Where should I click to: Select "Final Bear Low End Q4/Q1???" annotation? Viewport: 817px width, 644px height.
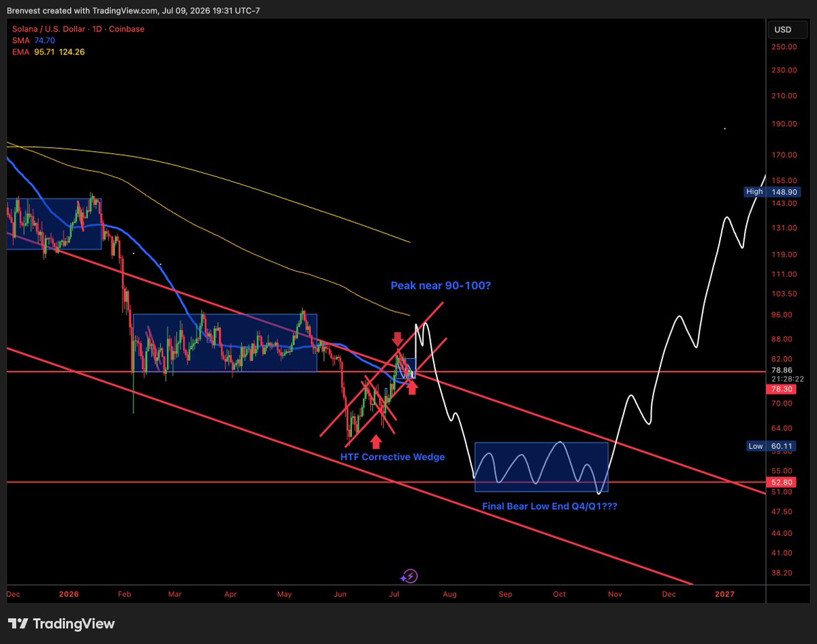tap(550, 506)
